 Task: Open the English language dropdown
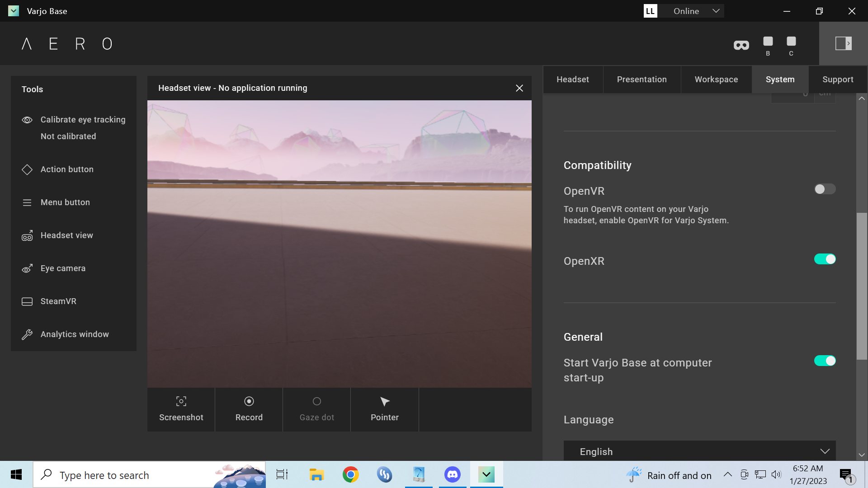point(699,451)
